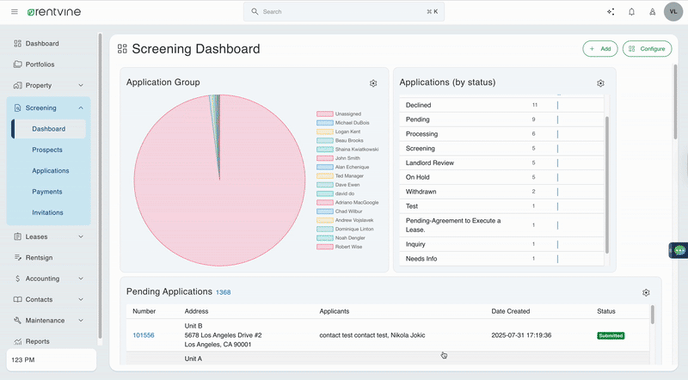The height and width of the screenshot is (380, 688).
Task: Open Applications by status settings gear
Action: pyautogui.click(x=600, y=83)
